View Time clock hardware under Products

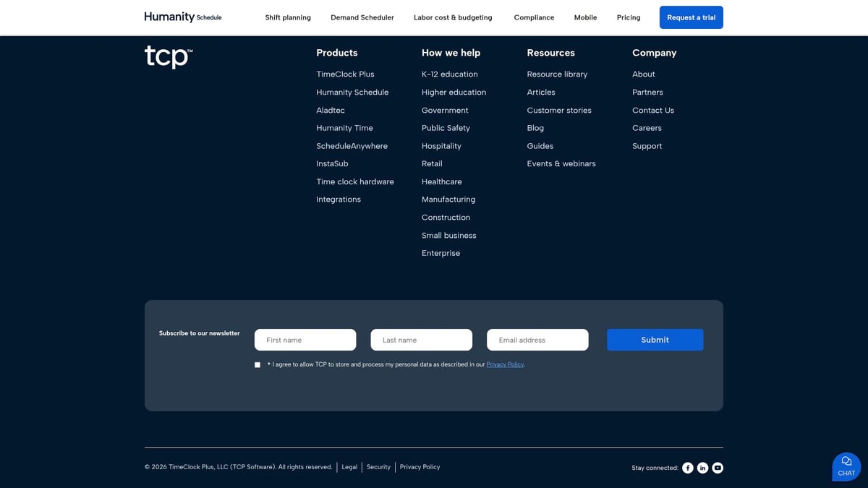(x=355, y=181)
